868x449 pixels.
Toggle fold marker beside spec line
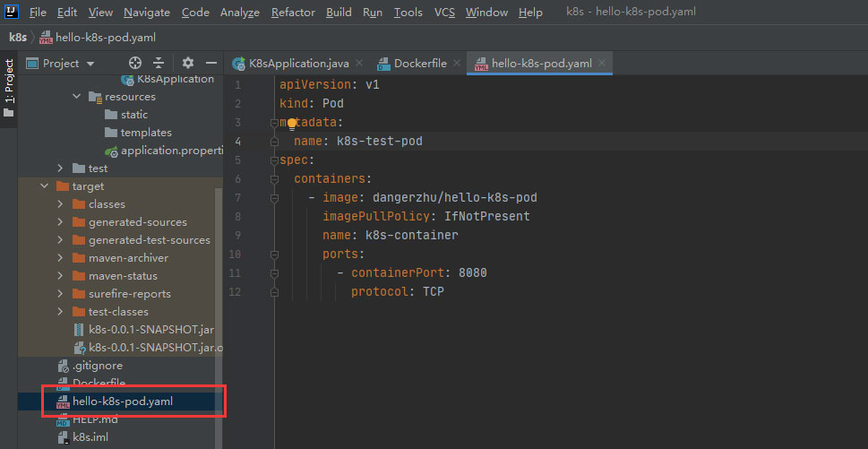(274, 160)
